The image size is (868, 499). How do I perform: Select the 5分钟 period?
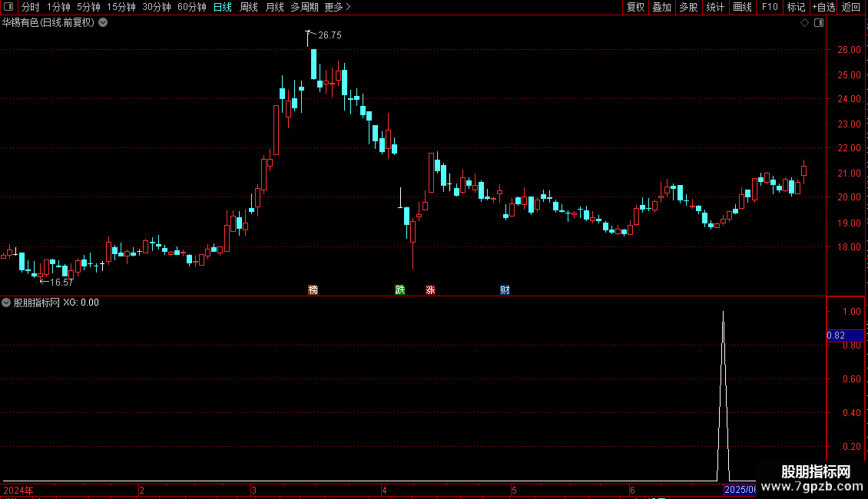click(88, 7)
